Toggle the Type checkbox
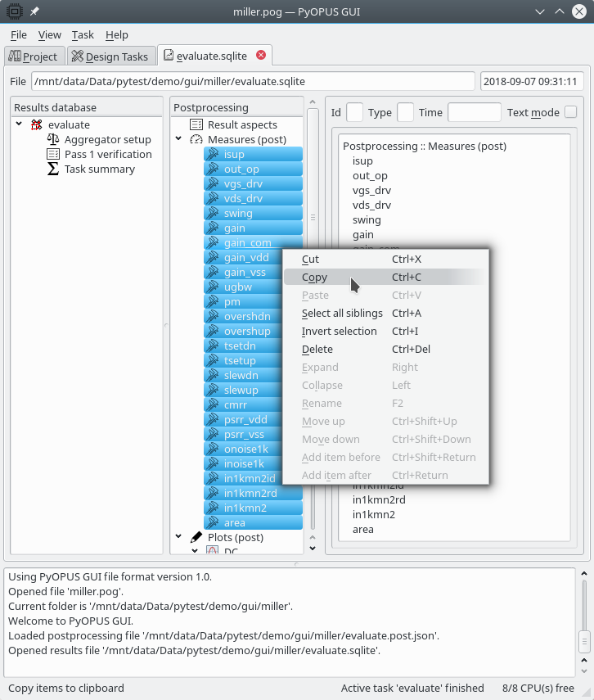 [x=405, y=113]
